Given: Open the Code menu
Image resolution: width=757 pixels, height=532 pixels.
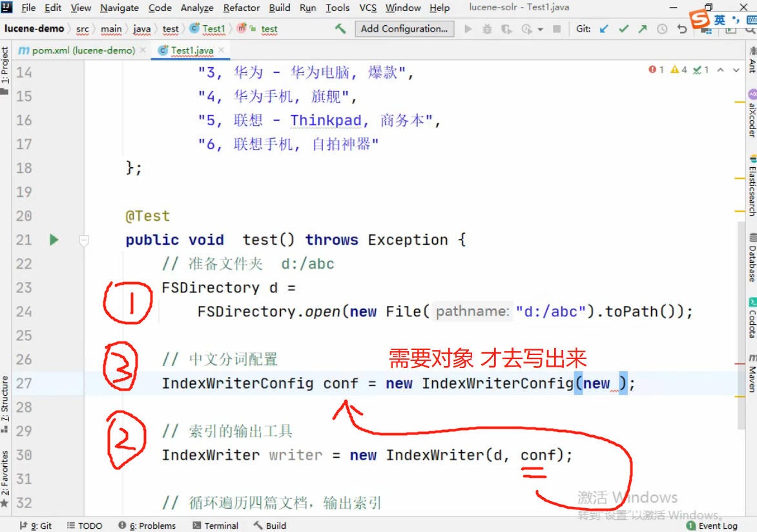Looking at the screenshot, I should click(160, 8).
